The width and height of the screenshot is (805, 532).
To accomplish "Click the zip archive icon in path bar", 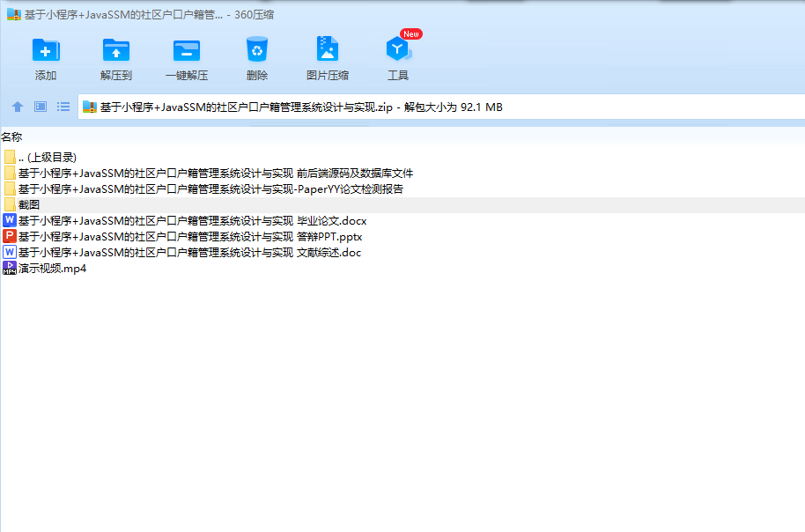I will [x=90, y=107].
